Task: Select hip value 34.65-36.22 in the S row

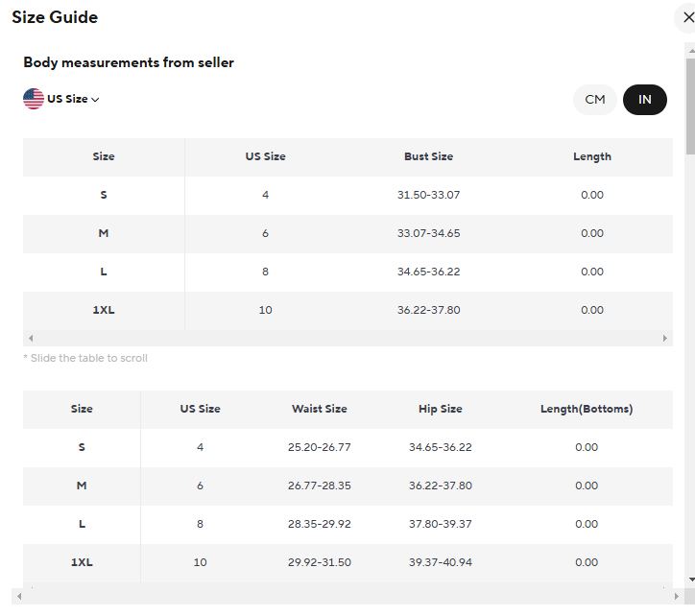Action: coord(441,447)
